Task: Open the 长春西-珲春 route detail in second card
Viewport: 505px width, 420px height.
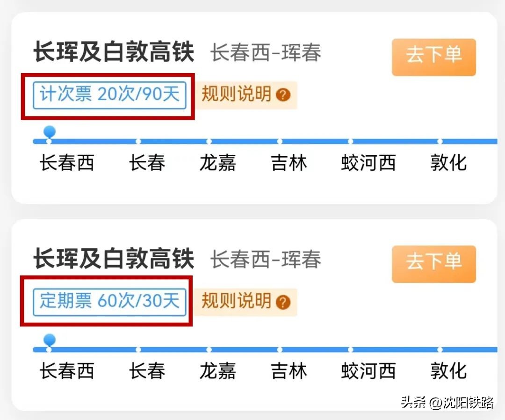Action: click(267, 260)
